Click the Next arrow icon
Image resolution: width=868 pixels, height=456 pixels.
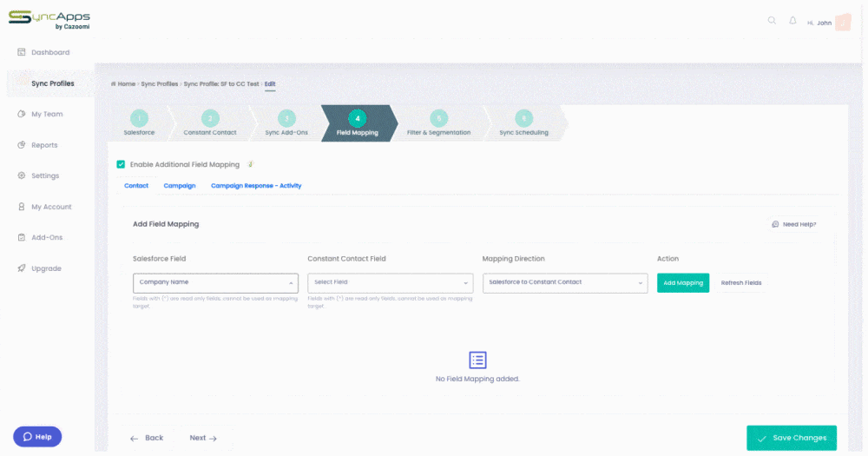tap(214, 439)
